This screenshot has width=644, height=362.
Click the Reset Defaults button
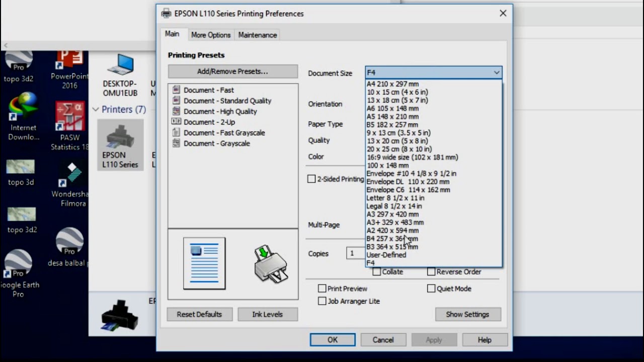[x=199, y=314]
